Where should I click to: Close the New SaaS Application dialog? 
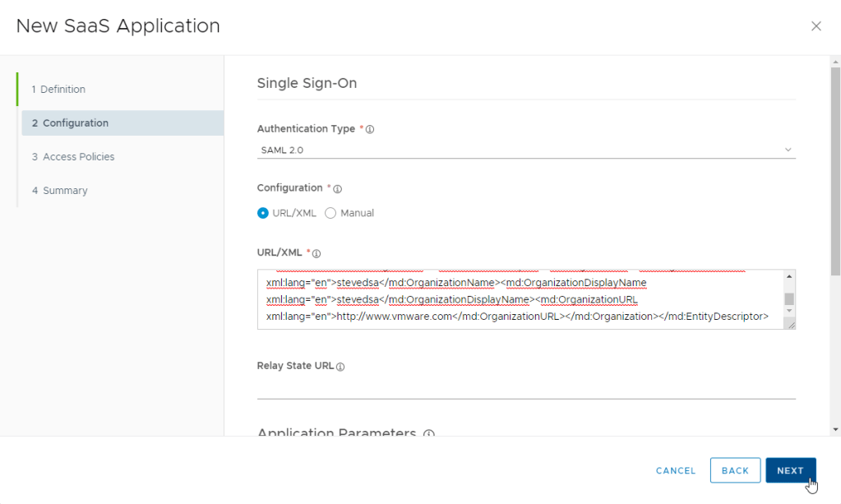click(x=816, y=26)
